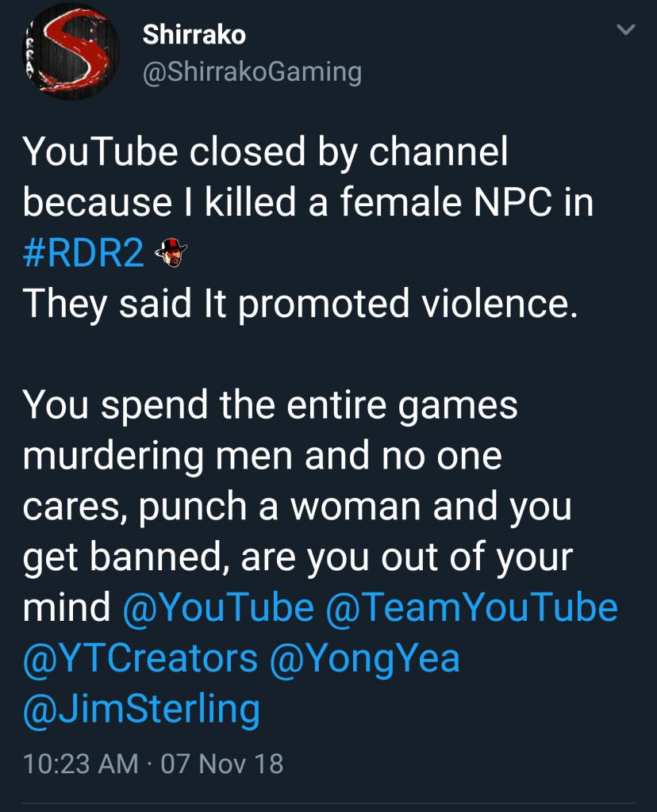Open the @YongYea mention
The width and height of the screenshot is (657, 812).
click(x=365, y=658)
